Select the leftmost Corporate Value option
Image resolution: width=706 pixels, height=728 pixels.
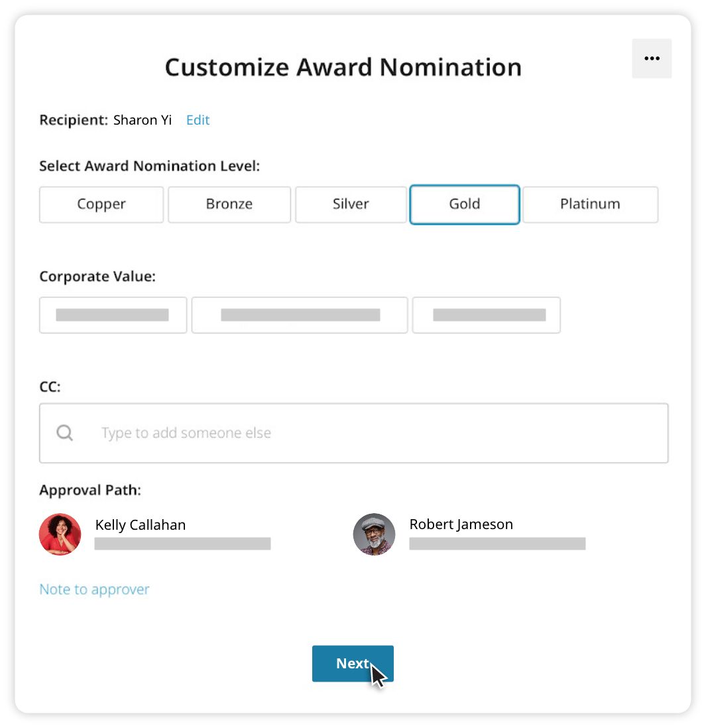tap(113, 315)
